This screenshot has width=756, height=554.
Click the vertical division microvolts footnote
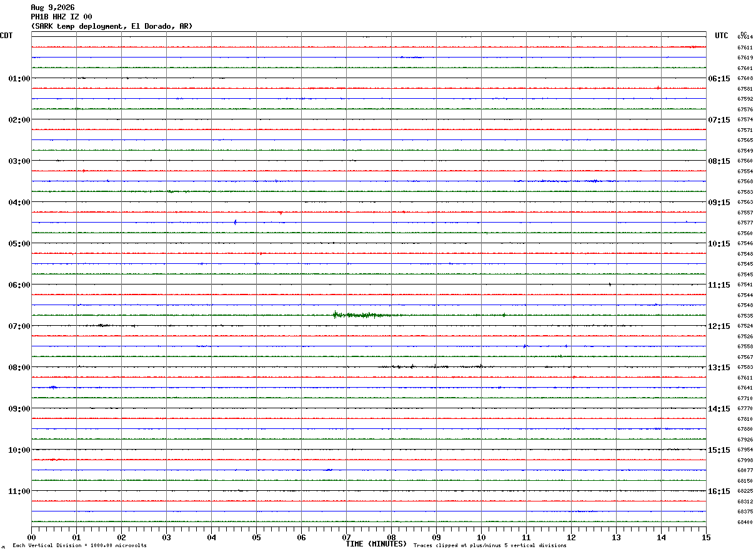[79, 546]
